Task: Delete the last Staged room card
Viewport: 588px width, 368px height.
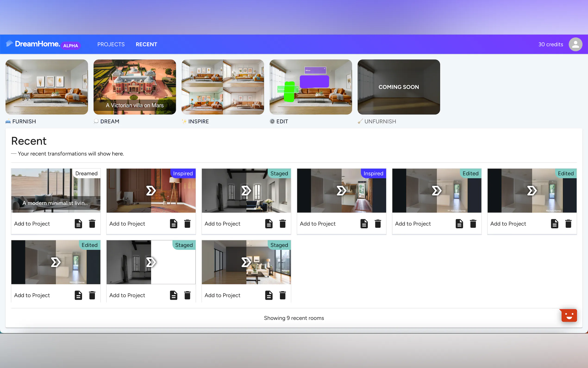Action: point(282,295)
